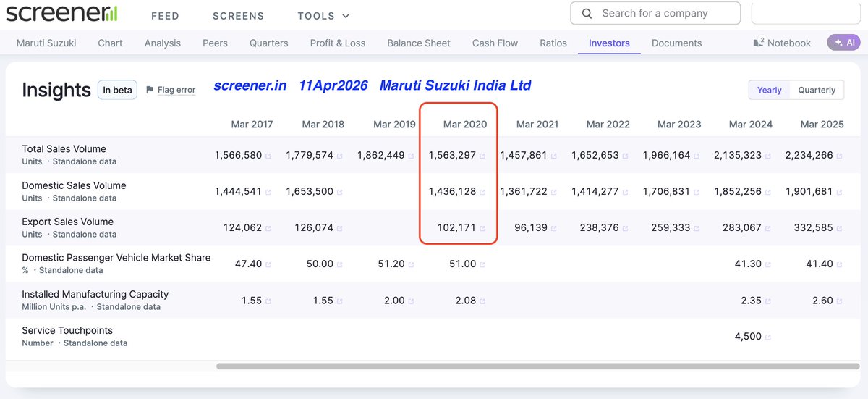This screenshot has height=399, width=868.
Task: Open source link icon for 1,652,653
Action: point(625,156)
